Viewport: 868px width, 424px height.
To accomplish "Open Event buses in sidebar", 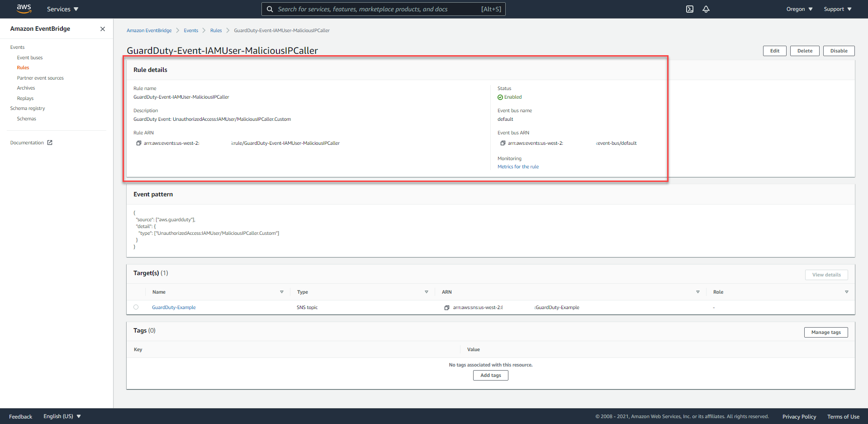I will pos(30,57).
